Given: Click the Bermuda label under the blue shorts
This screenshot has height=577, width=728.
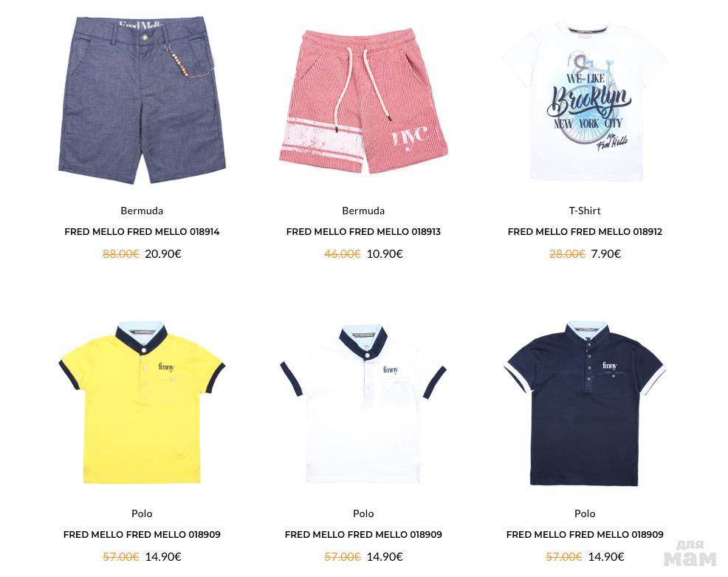Looking at the screenshot, I should [x=142, y=211].
